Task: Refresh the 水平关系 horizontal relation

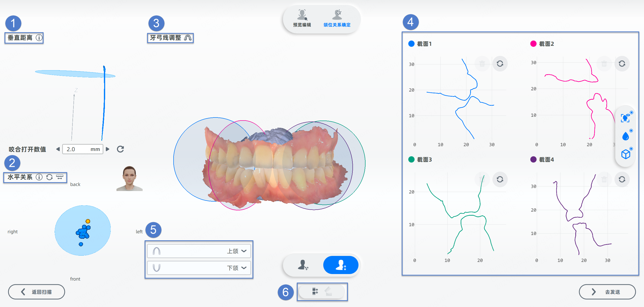Action: click(x=49, y=177)
